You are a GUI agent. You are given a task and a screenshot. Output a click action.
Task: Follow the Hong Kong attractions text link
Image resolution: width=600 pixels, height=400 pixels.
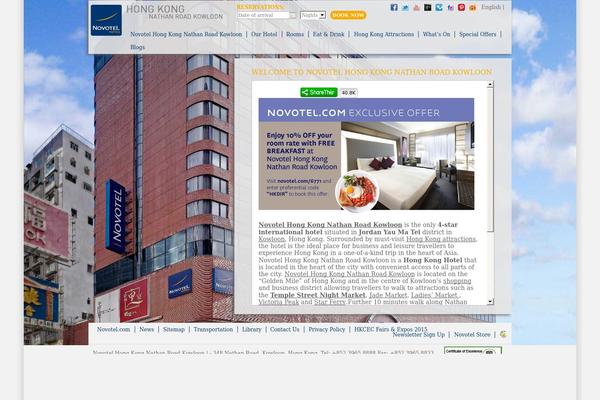[441, 239]
